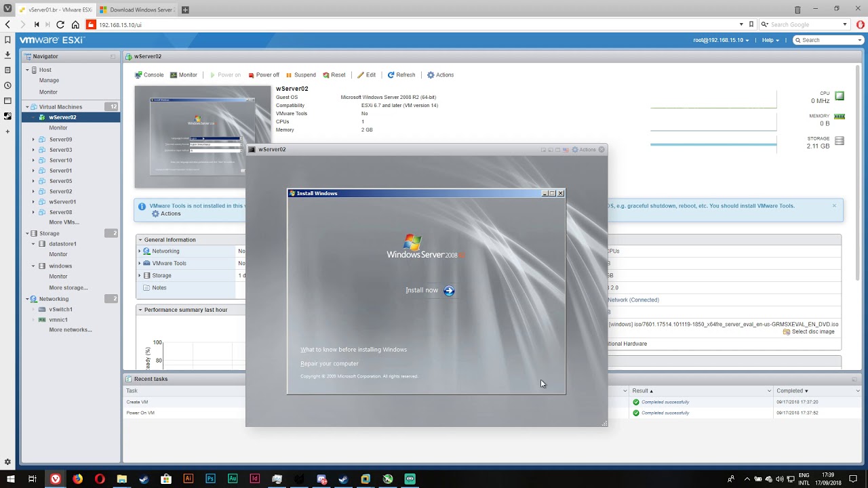Open a new browser tab

click(x=185, y=10)
